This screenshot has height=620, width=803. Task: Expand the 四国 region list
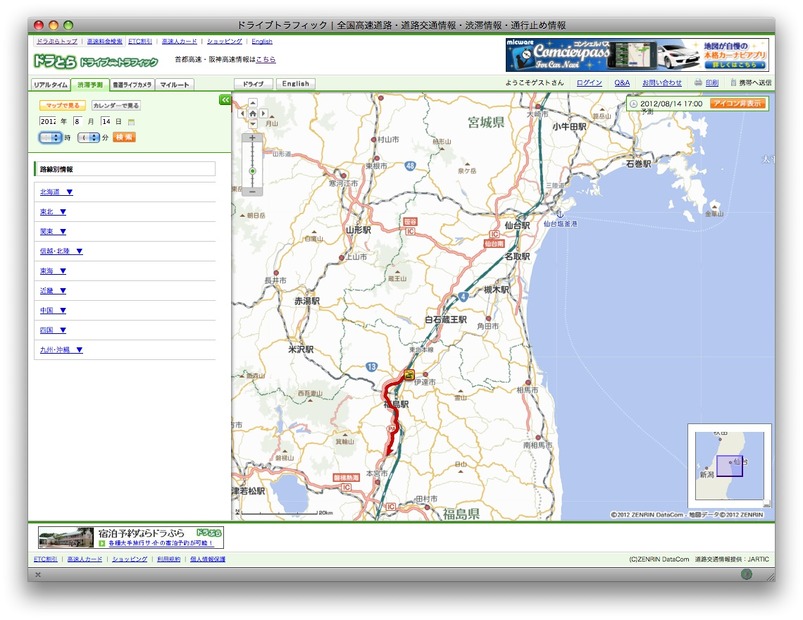point(53,330)
